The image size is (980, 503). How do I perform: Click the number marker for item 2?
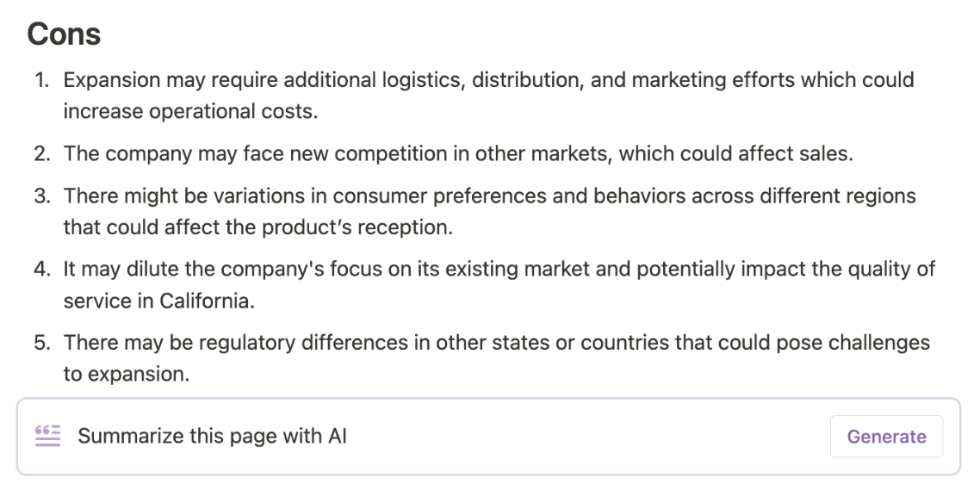click(42, 154)
